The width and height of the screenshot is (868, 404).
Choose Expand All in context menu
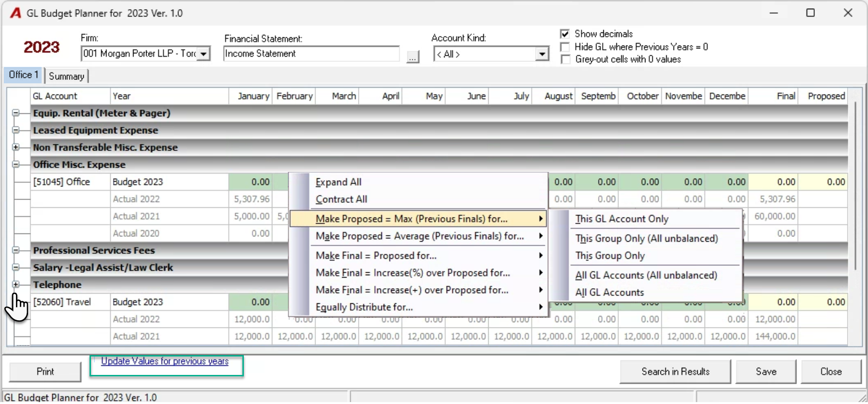[x=419, y=182]
